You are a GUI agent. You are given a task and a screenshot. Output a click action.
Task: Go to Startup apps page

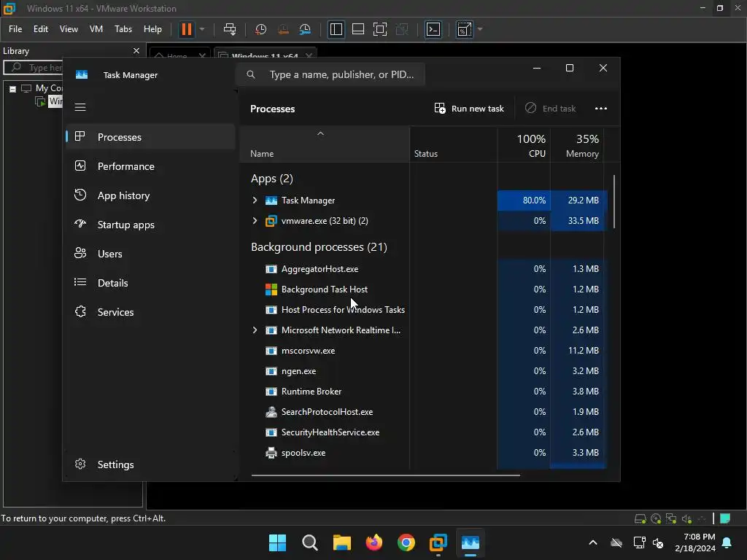[x=125, y=225]
